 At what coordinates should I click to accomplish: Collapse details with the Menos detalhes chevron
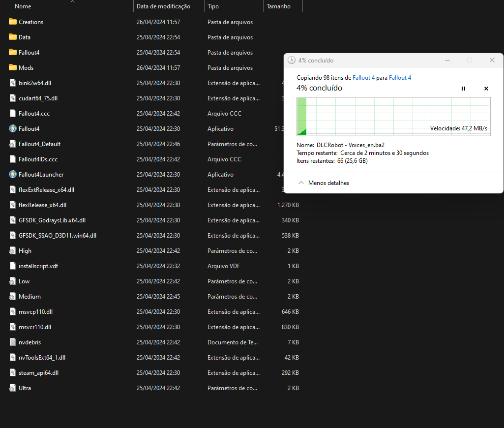(301, 183)
